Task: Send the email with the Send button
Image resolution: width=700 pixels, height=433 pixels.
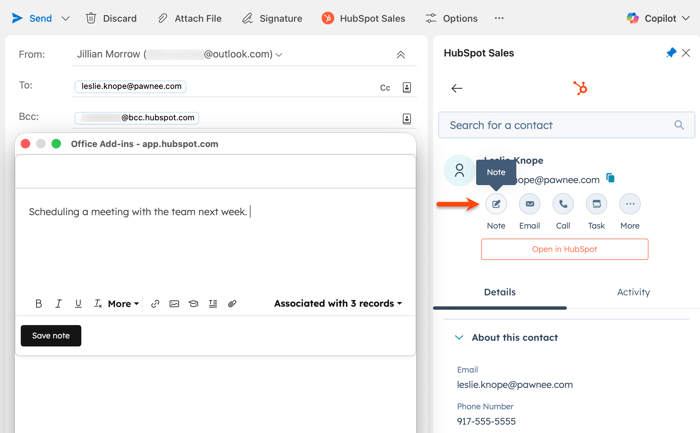Action: [31, 18]
